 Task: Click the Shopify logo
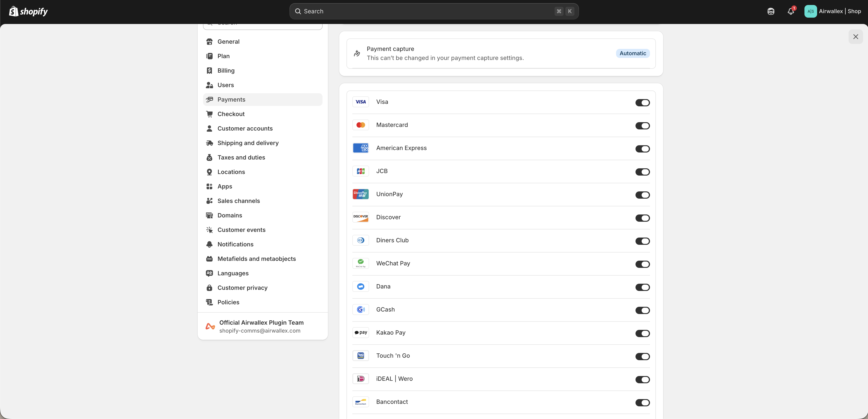28,12
